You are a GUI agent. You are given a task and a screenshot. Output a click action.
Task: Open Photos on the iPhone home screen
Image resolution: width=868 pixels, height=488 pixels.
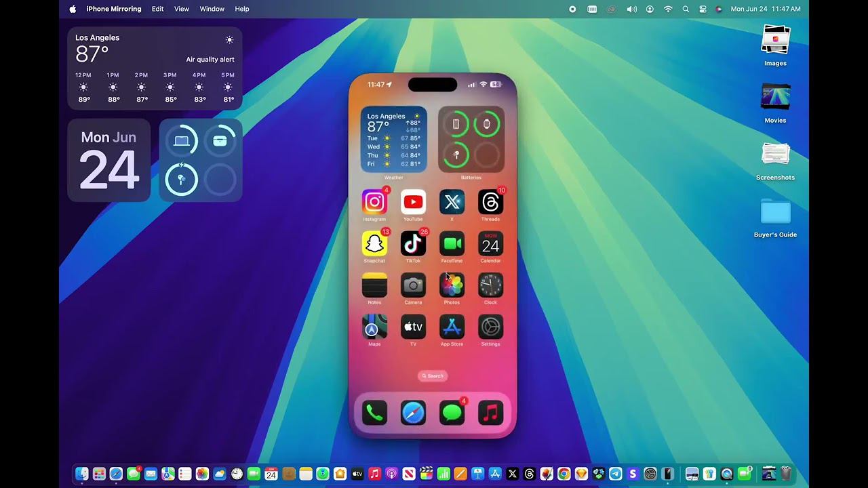452,285
